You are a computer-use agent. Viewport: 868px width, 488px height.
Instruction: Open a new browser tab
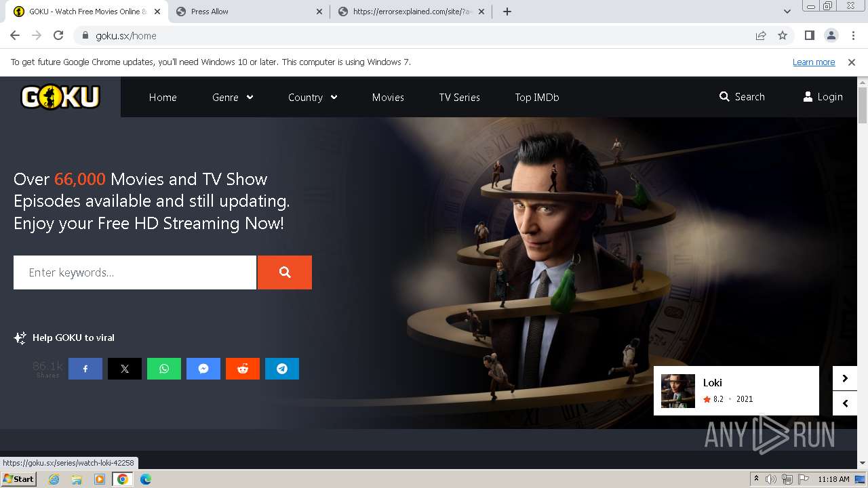point(507,12)
